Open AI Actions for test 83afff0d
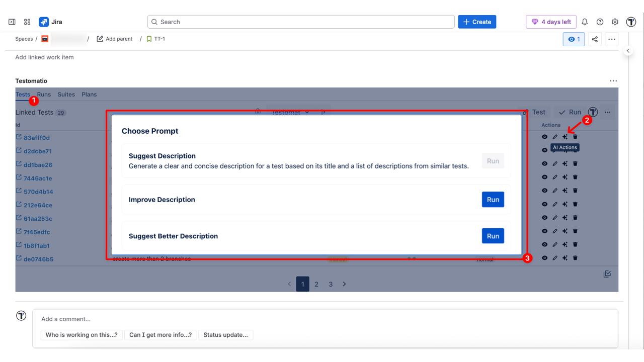 pos(565,137)
